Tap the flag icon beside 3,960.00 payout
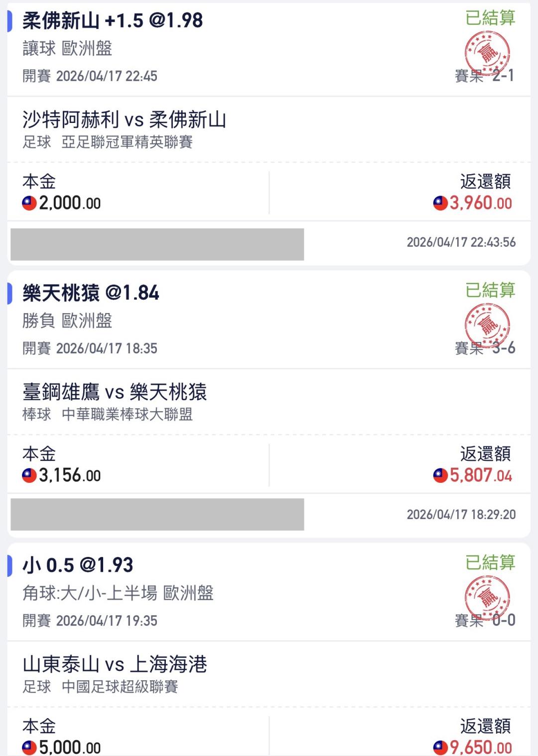 pyautogui.click(x=440, y=203)
